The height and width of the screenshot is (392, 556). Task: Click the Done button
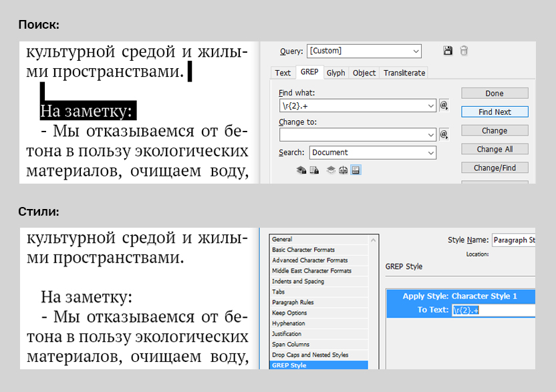495,93
